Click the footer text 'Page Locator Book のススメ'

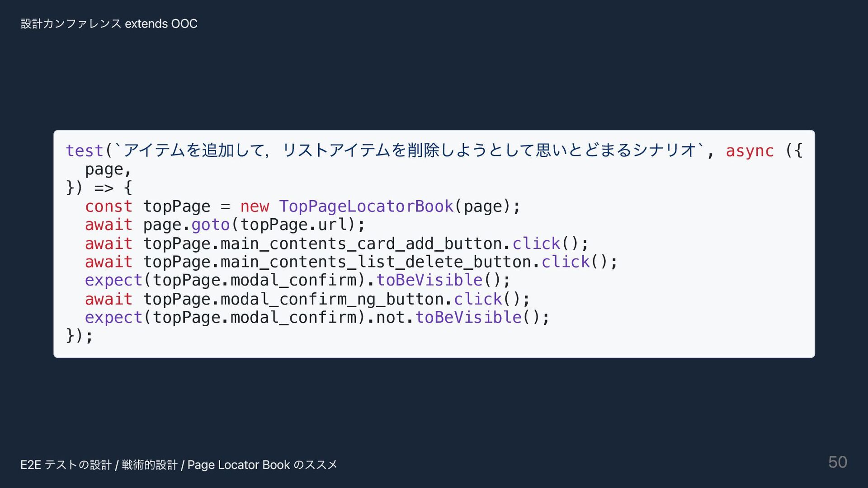pos(262,465)
